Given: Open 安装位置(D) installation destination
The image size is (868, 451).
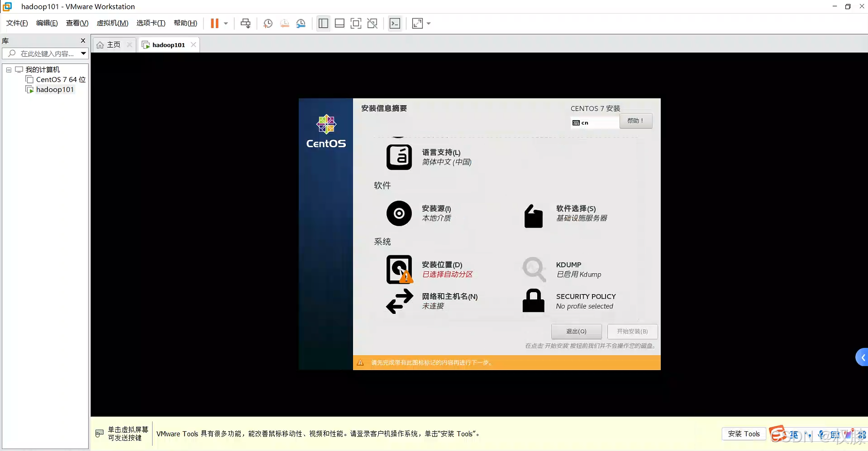Looking at the screenshot, I should coord(430,269).
